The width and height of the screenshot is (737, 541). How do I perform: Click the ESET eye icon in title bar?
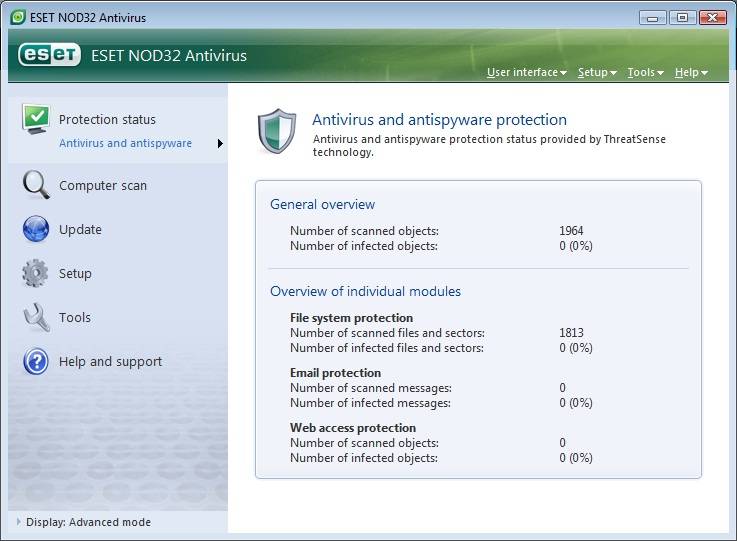pos(18,17)
